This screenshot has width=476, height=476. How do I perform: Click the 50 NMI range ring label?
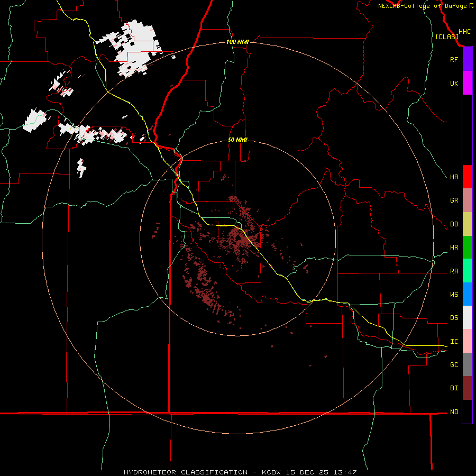click(x=237, y=140)
